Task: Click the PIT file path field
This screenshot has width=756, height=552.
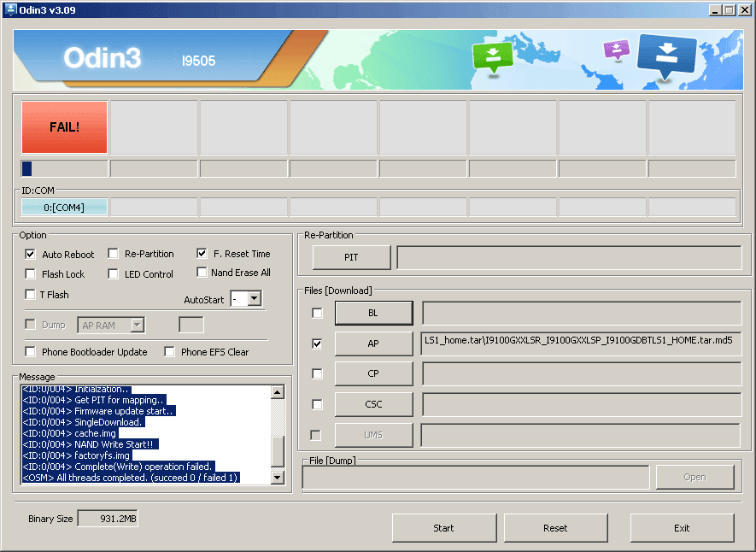Action: pos(569,257)
